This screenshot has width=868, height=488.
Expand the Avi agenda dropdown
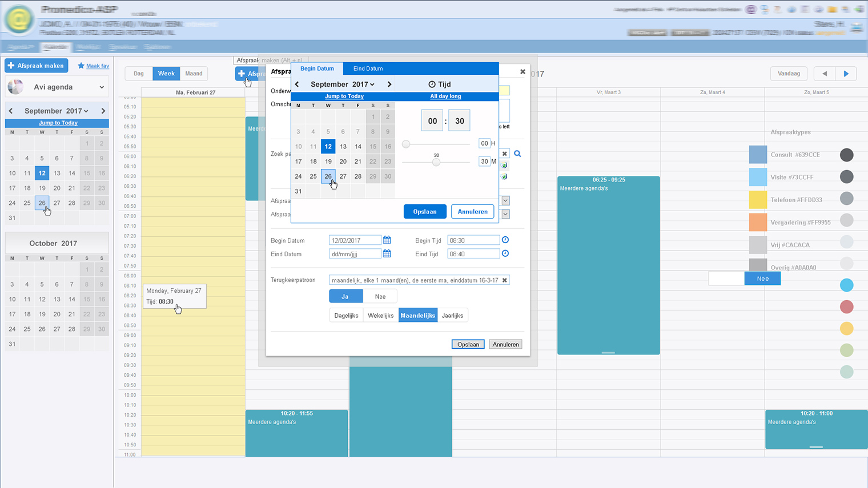pos(102,87)
